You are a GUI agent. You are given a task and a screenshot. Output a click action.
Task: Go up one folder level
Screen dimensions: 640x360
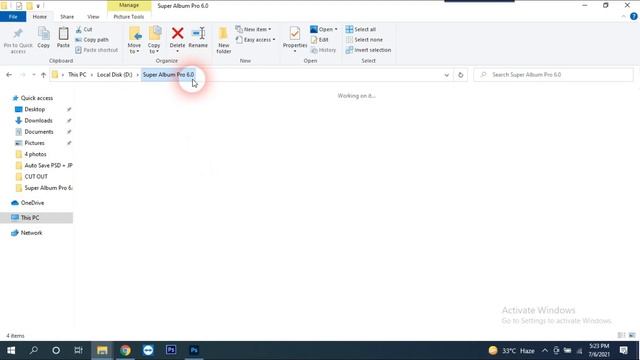43,75
